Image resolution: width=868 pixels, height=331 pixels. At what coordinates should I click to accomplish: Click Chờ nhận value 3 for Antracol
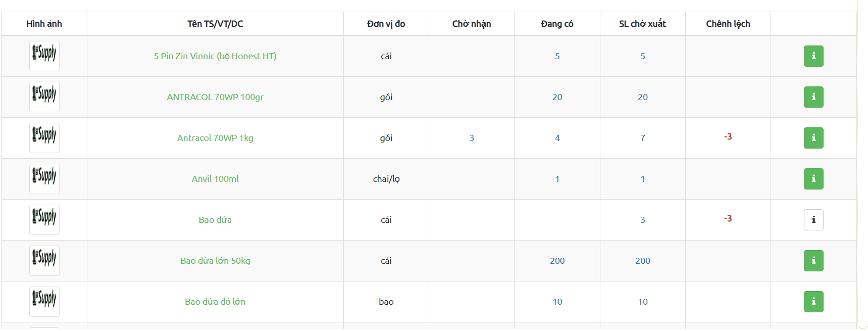[472, 138]
